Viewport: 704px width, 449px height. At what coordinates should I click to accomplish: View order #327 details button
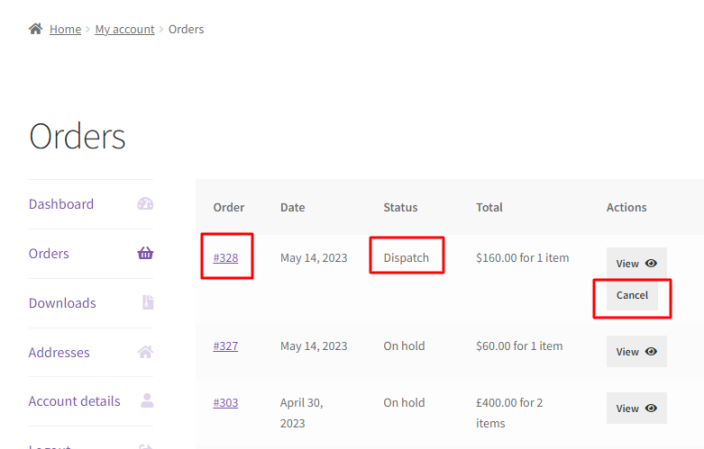point(636,352)
